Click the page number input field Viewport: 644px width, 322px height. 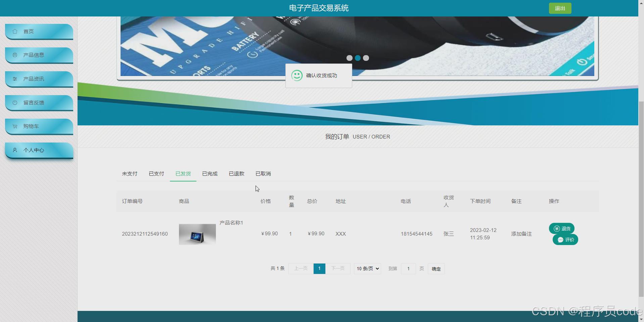(x=408, y=268)
